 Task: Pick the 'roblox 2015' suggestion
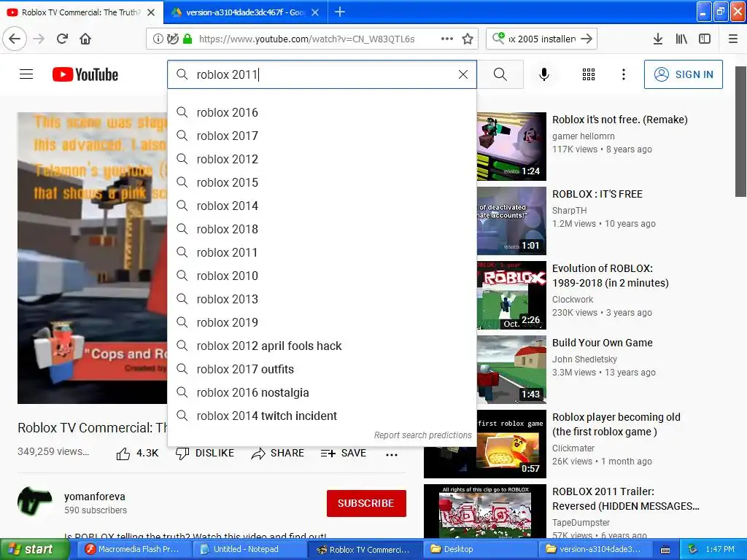(x=322, y=182)
